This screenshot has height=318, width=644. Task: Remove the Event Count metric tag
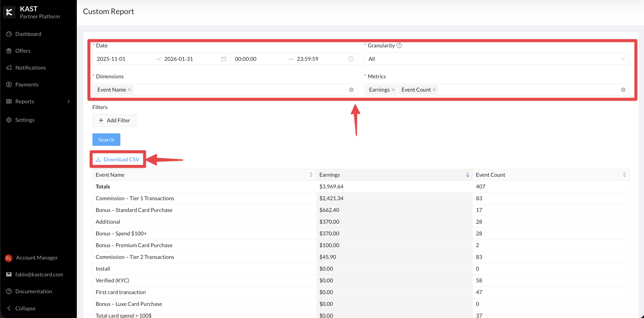click(434, 90)
